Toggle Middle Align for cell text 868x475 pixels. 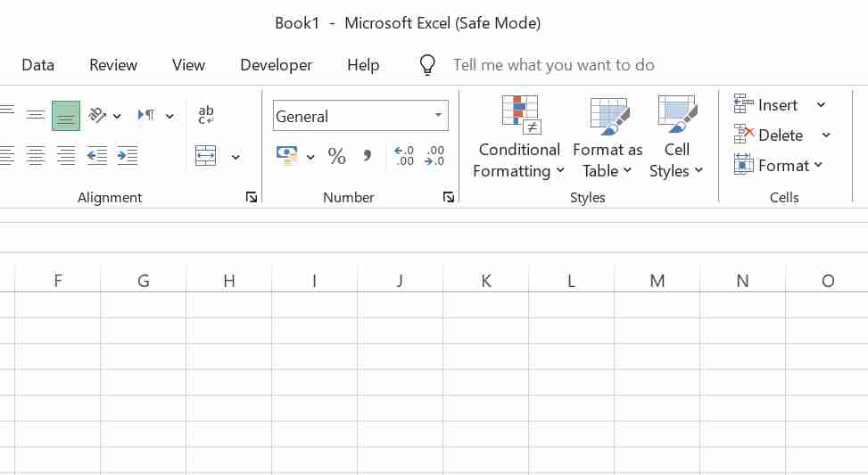click(36, 116)
